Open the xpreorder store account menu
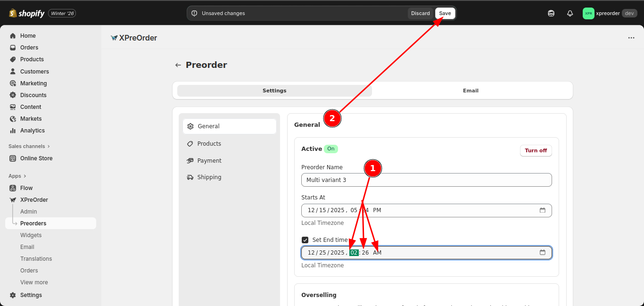644x306 pixels. [610, 13]
